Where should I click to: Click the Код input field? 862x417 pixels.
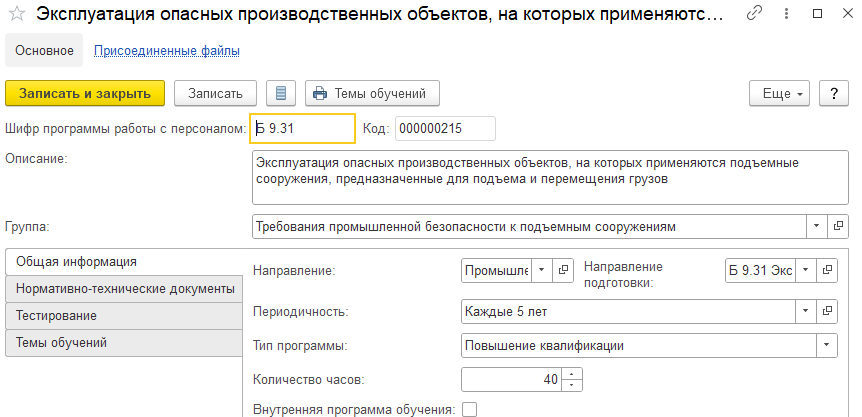[x=445, y=128]
